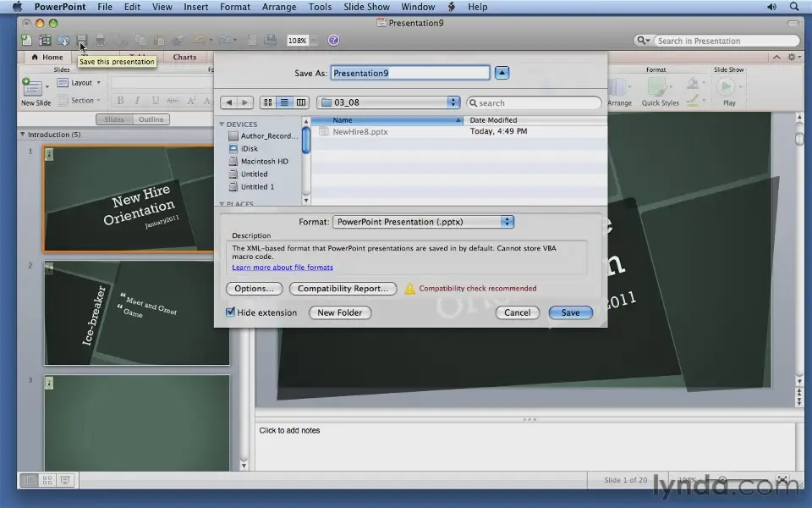Click the Strikethrough formatting button
812x508 pixels.
(173, 101)
